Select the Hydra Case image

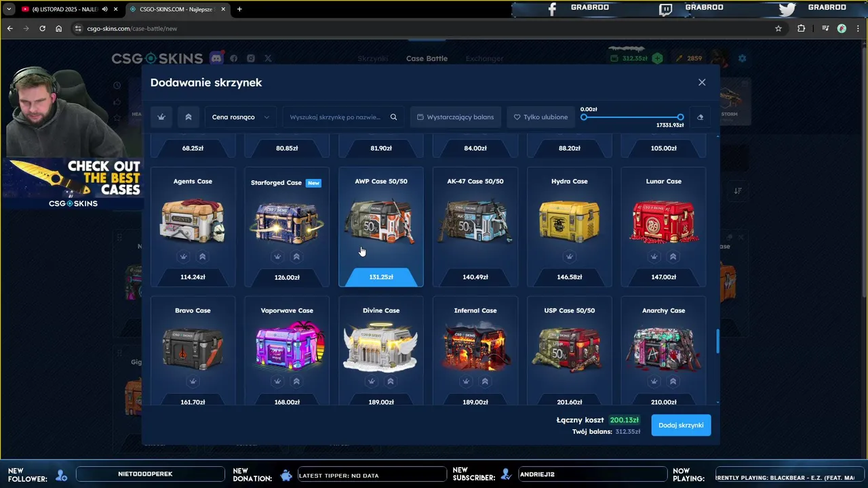[x=570, y=222]
